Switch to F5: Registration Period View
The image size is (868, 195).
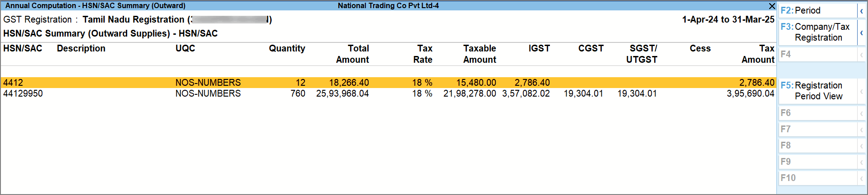(x=817, y=91)
